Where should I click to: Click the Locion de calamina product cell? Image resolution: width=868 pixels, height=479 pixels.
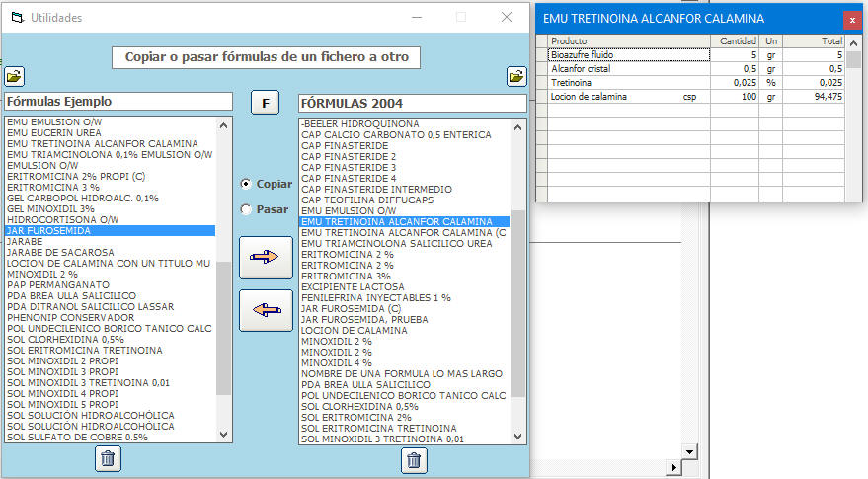(629, 97)
